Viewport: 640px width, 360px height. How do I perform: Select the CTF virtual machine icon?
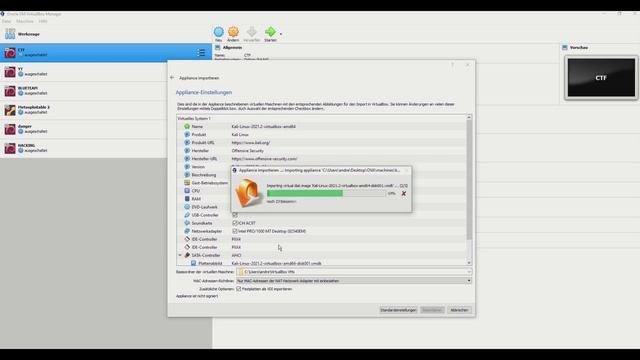[10, 53]
